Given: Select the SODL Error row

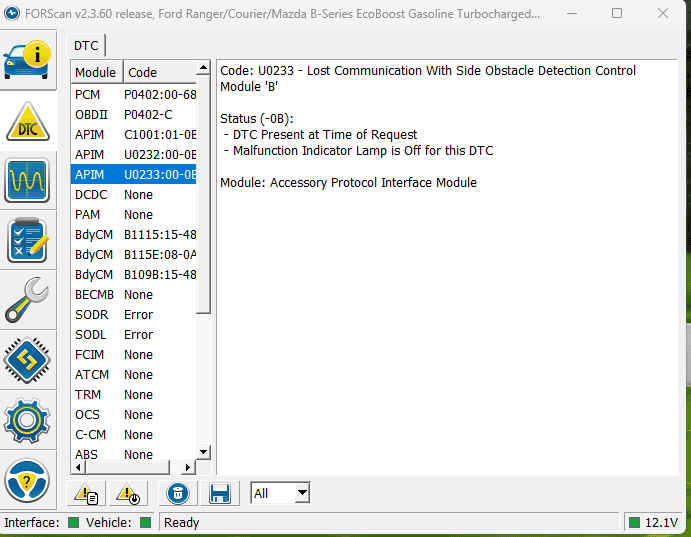Looking at the screenshot, I should 134,335.
